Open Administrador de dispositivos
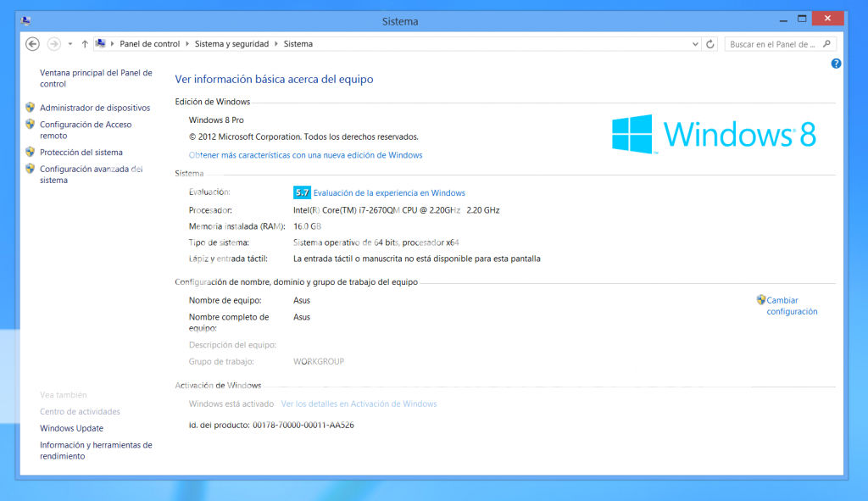 [x=95, y=108]
